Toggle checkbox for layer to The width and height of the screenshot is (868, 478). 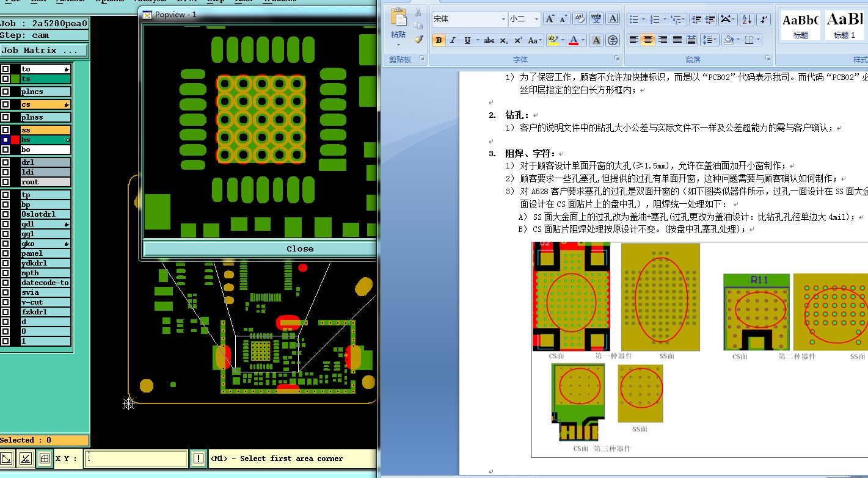pos(5,69)
